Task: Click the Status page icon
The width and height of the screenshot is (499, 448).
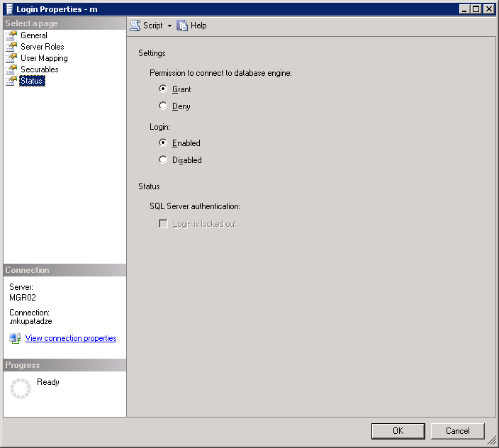Action: coord(11,81)
